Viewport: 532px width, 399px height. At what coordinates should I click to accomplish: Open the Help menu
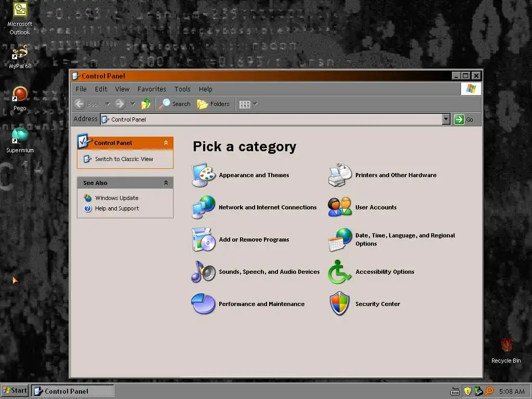point(205,89)
